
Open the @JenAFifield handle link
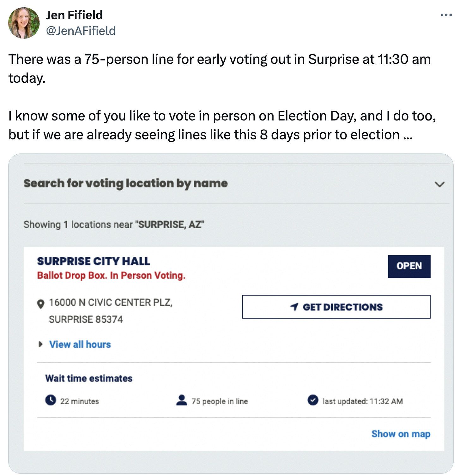click(81, 31)
